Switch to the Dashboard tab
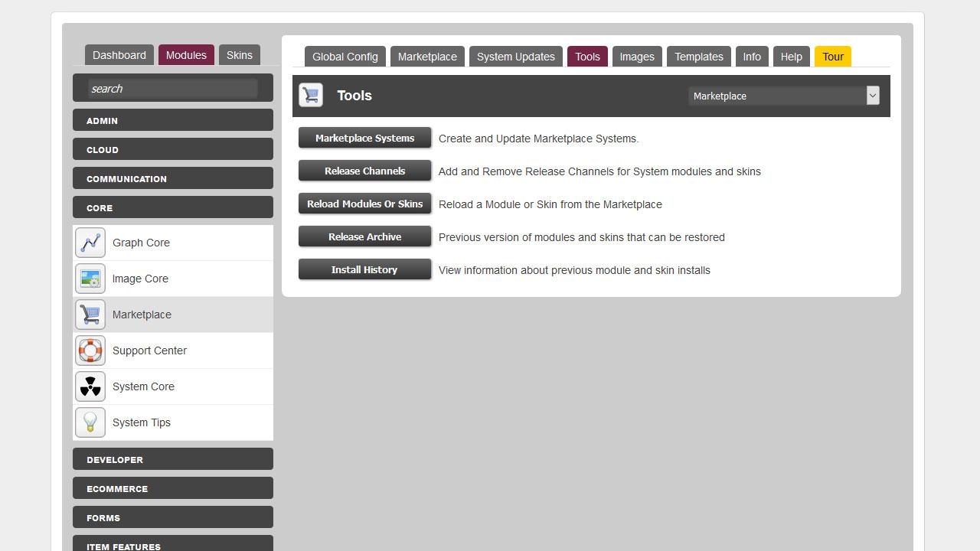 coord(119,55)
